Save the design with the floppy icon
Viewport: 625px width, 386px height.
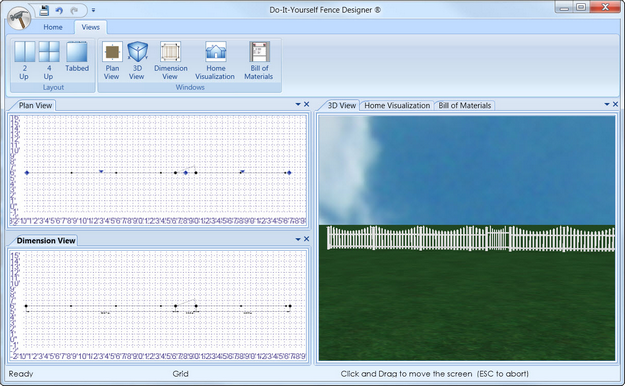[44, 10]
